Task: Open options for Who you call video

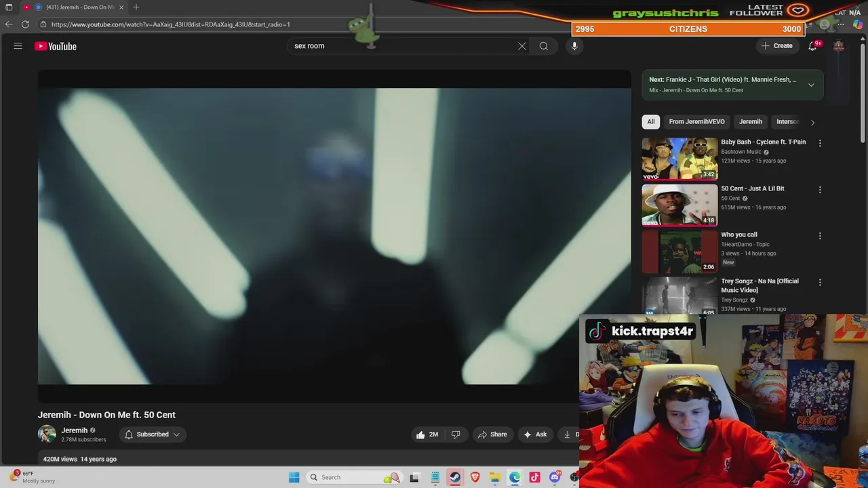Action: pyautogui.click(x=820, y=236)
